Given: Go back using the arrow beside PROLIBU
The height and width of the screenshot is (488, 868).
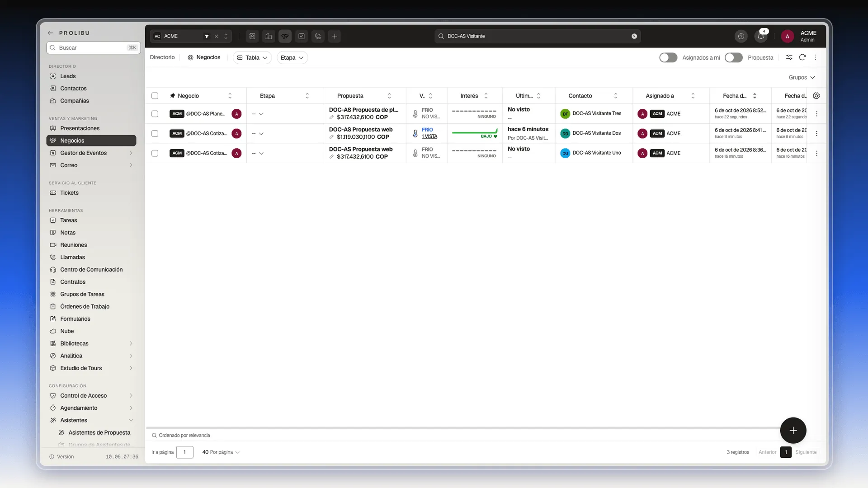Looking at the screenshot, I should (x=51, y=33).
